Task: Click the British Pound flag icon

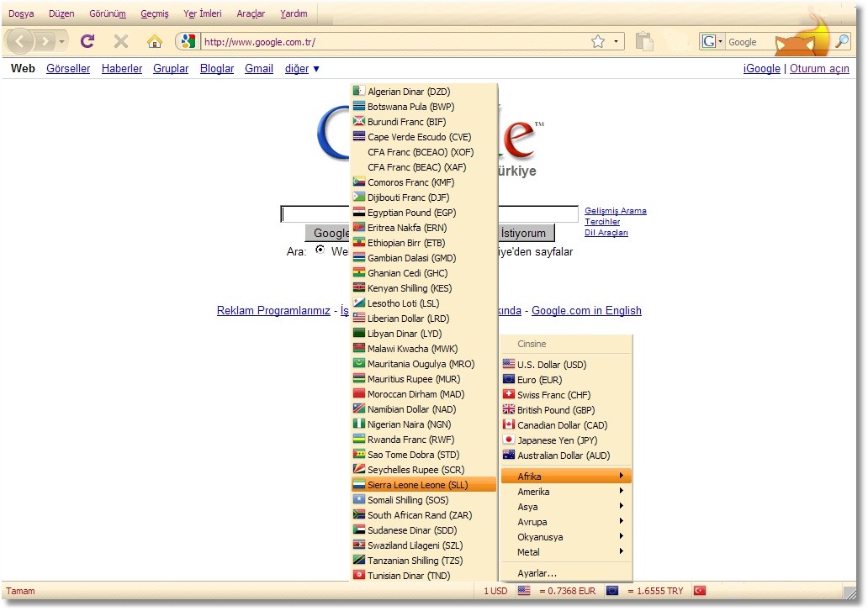Action: point(509,409)
